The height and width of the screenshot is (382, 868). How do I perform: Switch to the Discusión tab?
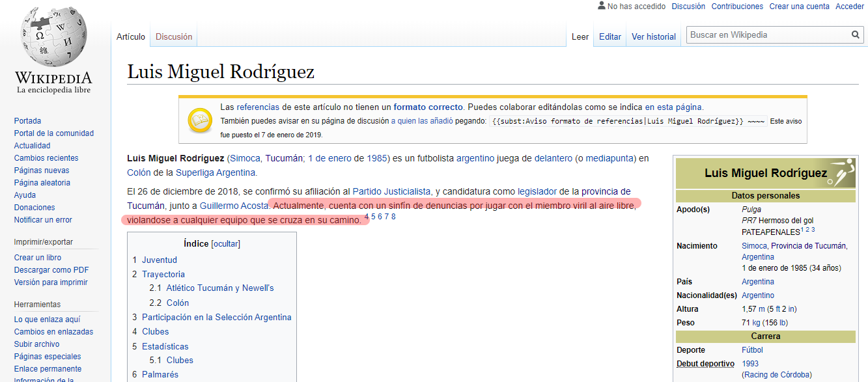click(174, 37)
